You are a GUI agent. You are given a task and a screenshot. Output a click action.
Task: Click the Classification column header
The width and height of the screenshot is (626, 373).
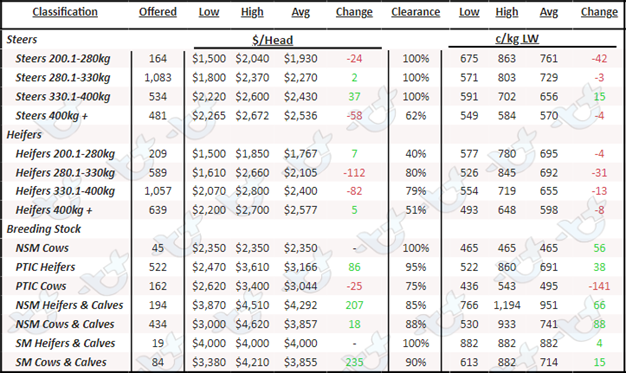[x=65, y=12]
